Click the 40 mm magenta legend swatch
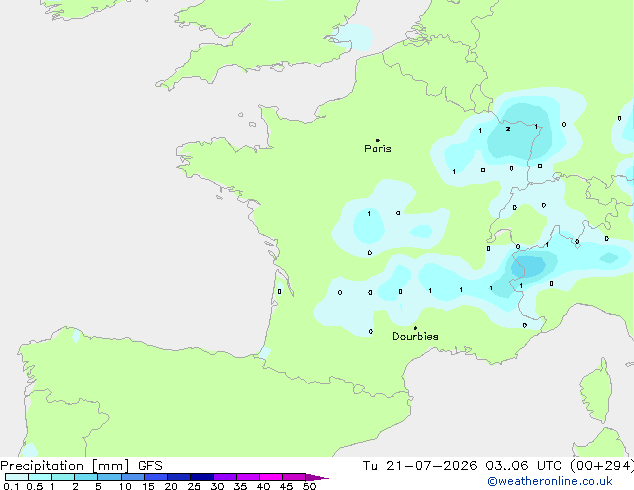This screenshot has height=490, width=634. (x=271, y=477)
